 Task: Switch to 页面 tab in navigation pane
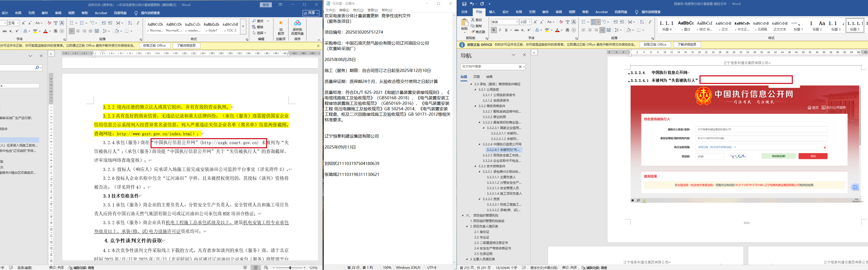tap(476, 77)
